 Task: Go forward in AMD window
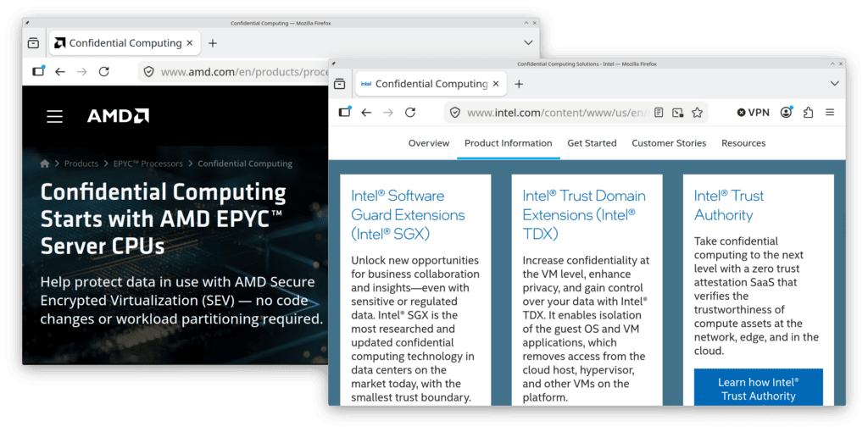82,72
